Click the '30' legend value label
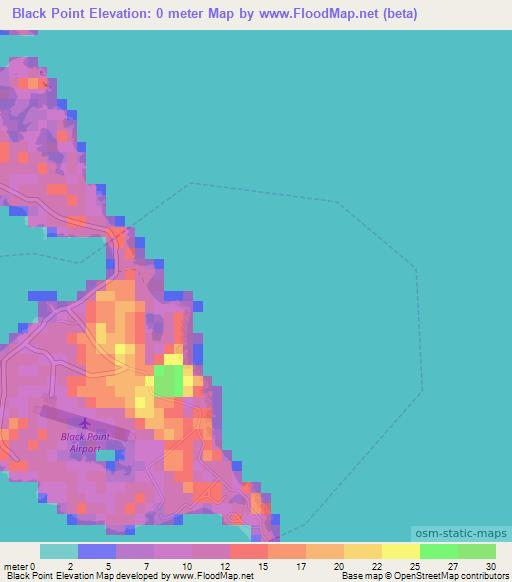This screenshot has width=512, height=582. 491,566
